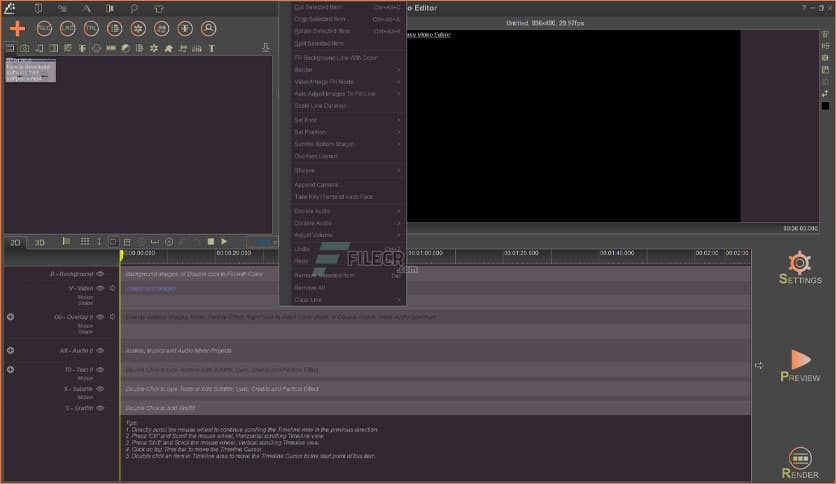Play timeline with the small play arrow
Viewport: 836px width, 484px height.
(224, 241)
